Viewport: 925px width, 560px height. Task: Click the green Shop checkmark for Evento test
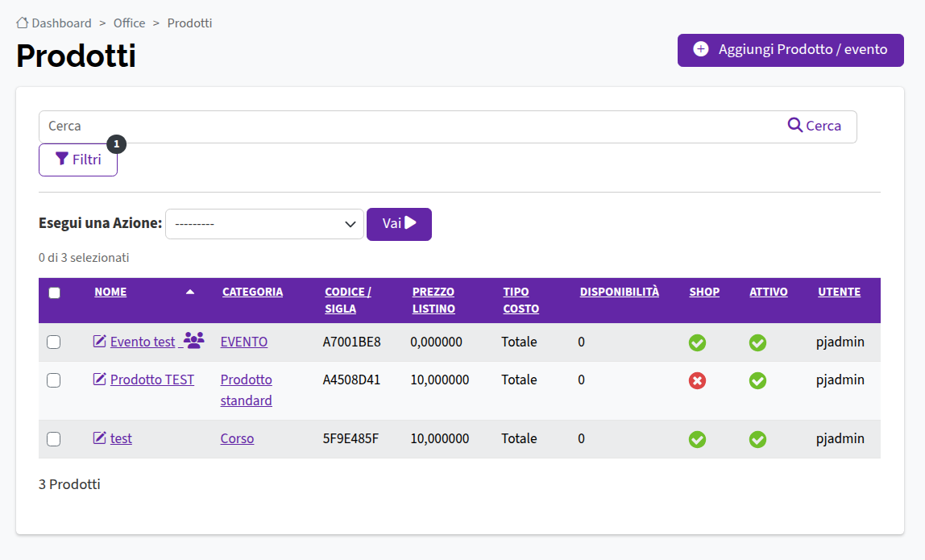(697, 342)
